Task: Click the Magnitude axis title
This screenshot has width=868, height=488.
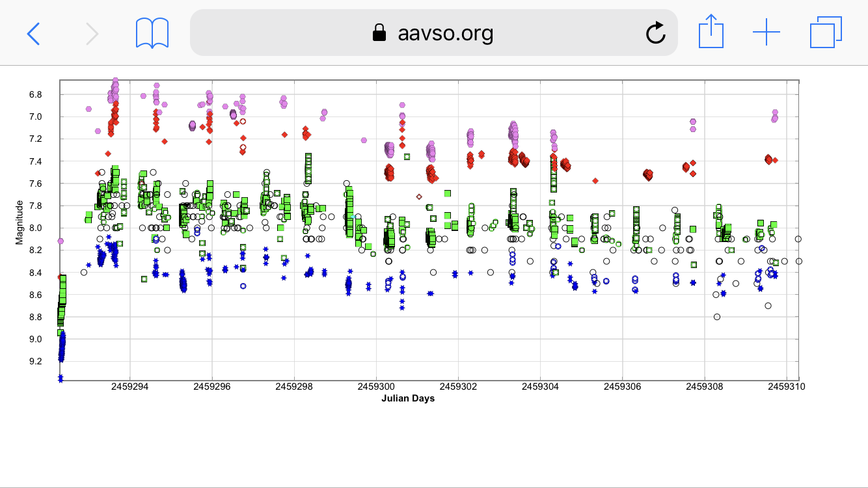Action: (x=20, y=223)
